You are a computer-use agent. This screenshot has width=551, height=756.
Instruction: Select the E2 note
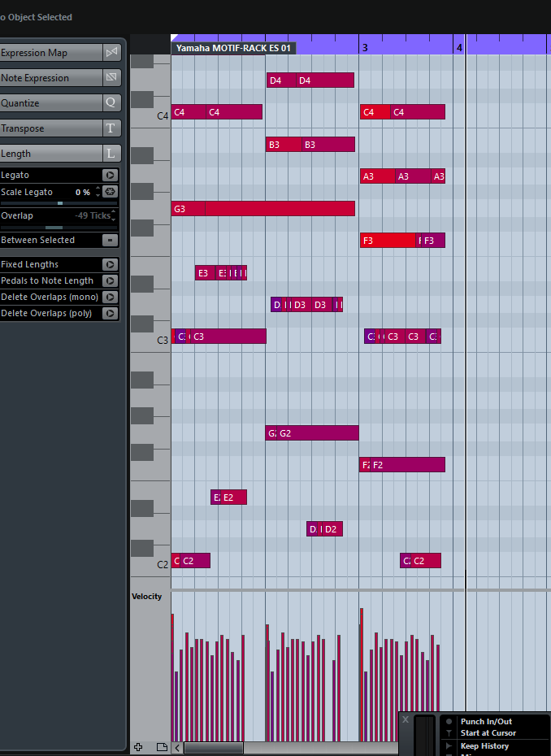[x=234, y=497]
